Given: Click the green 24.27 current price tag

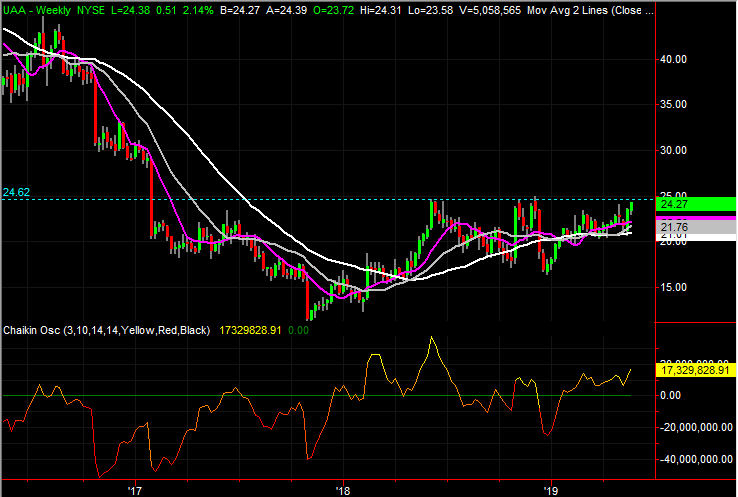Looking at the screenshot, I should pos(676,205).
